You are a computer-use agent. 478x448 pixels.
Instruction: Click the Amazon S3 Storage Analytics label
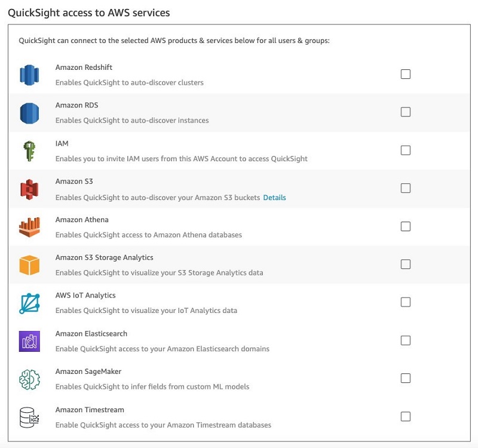tap(105, 257)
